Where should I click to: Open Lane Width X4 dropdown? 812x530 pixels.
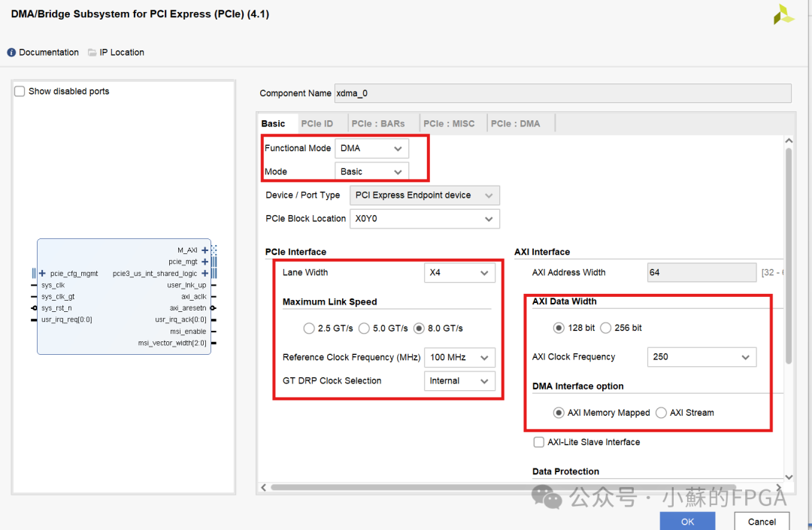click(459, 273)
